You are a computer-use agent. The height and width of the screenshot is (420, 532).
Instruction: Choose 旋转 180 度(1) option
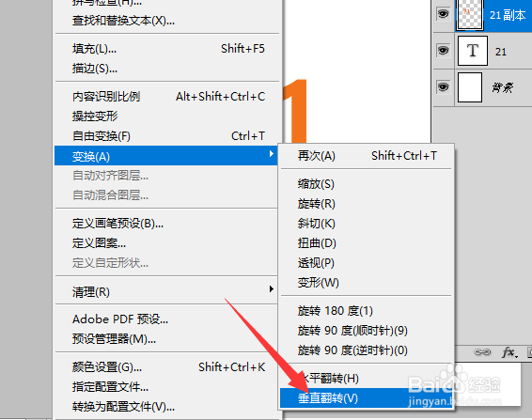point(367,311)
